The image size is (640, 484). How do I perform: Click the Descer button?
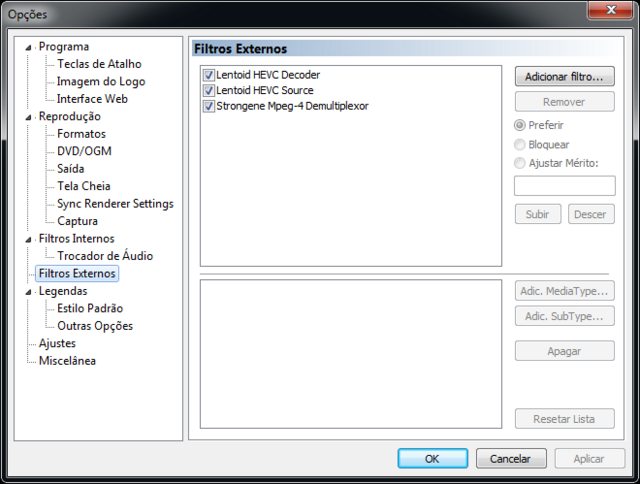591,214
